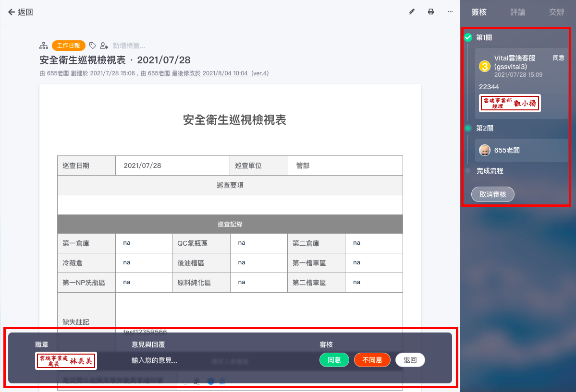Switch to the 交辦 tab

(x=556, y=12)
